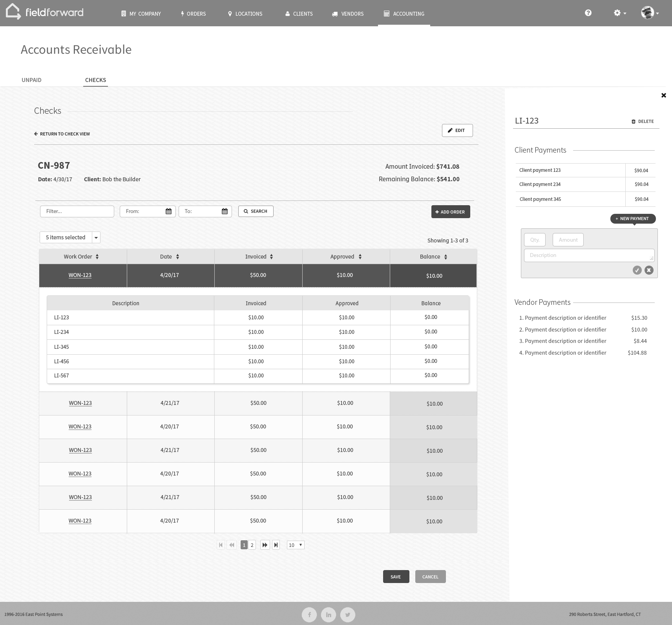
Task: Switch to the UNPAID tab
Action: (31, 80)
